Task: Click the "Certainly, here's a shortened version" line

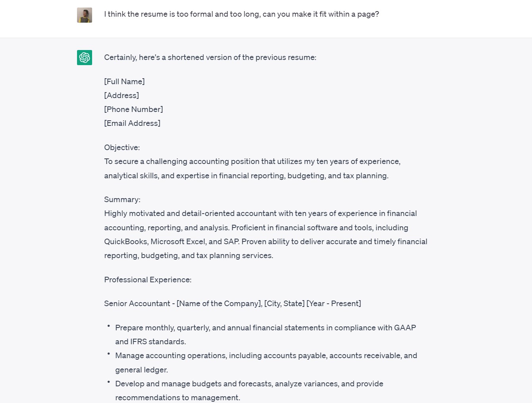Action: click(210, 58)
